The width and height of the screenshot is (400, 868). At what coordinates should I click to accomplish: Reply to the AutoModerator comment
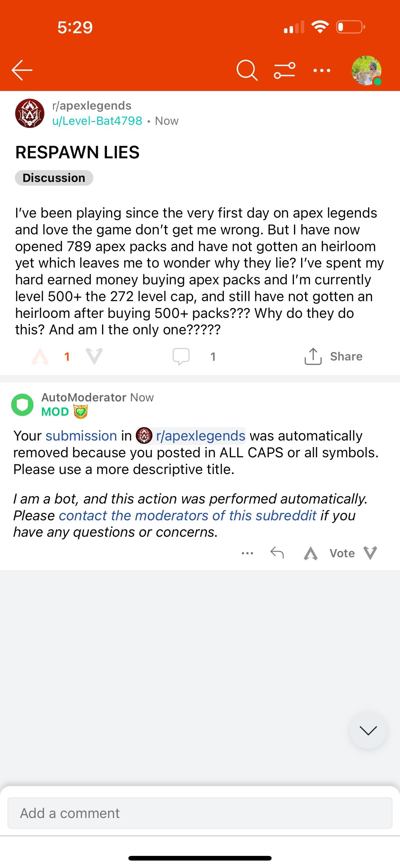point(277,553)
